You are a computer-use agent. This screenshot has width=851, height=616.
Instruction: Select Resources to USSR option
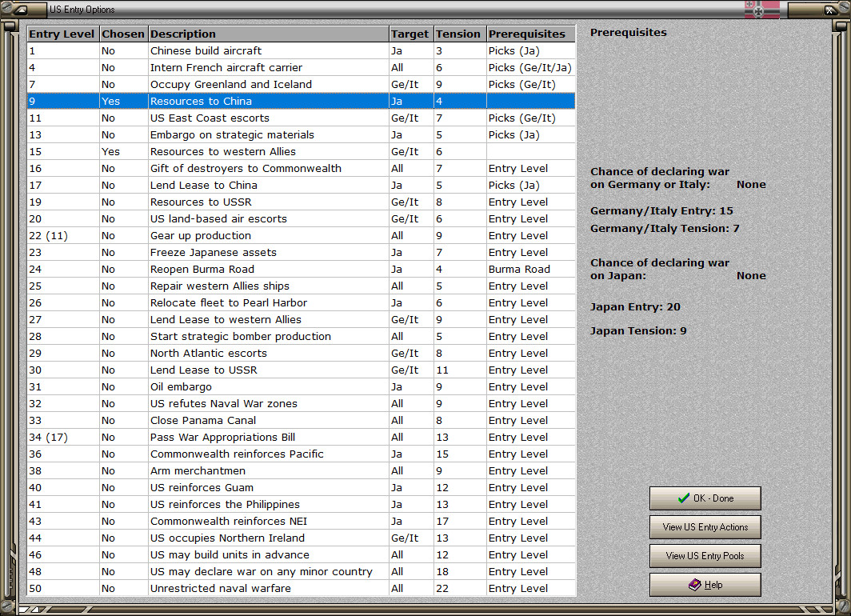pos(302,202)
